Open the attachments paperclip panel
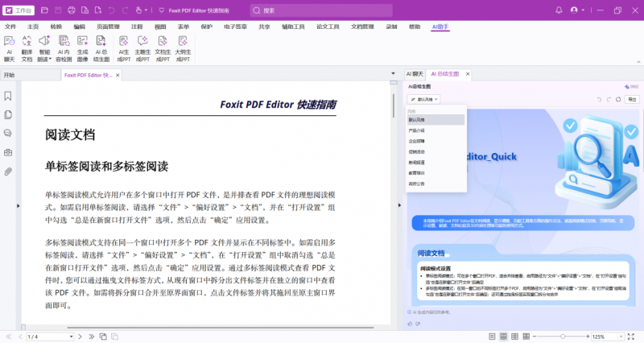 tap(8, 171)
